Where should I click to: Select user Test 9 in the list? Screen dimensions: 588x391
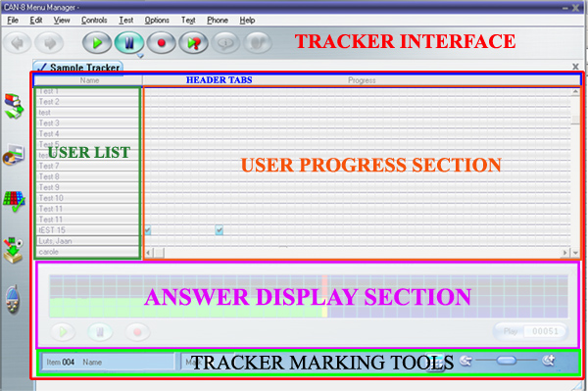pos(88,187)
